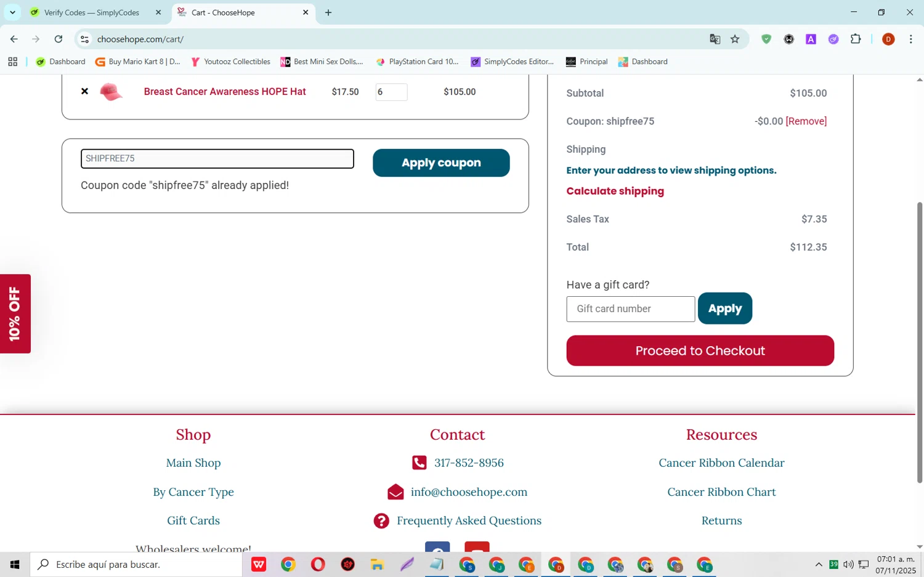Email info@choosehope.com

click(469, 492)
